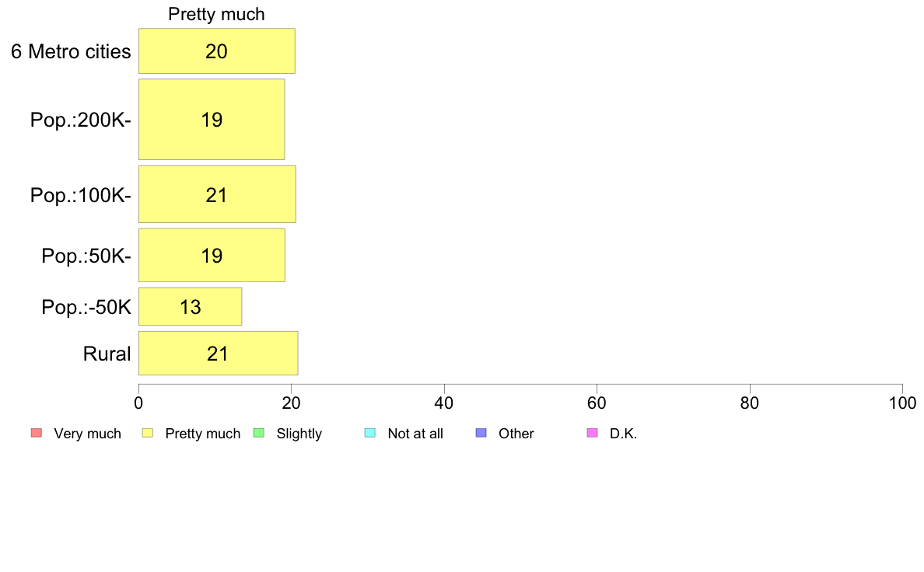Screen dimensions: 924x572
Task: Click the yellow Pretty much legend swatch
Action: [x=148, y=433]
